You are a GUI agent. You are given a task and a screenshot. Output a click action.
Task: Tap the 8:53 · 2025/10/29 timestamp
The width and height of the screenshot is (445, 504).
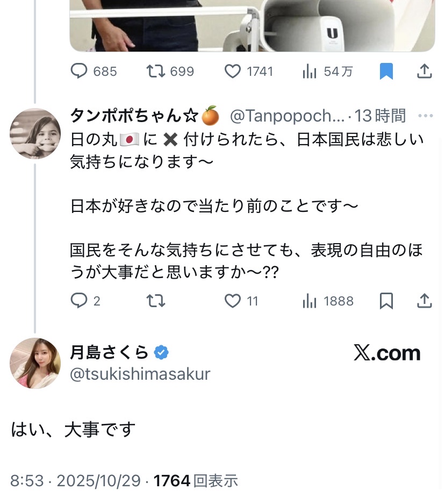tap(75, 480)
